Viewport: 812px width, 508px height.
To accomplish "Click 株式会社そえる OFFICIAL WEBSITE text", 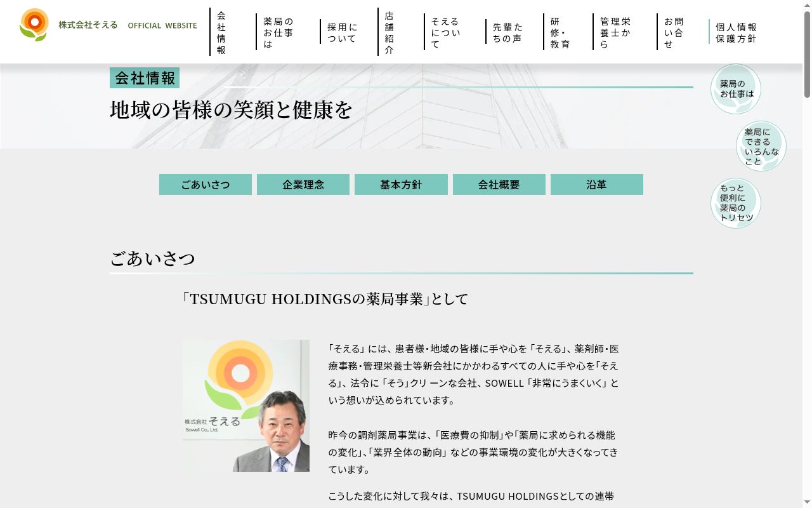I will coord(128,25).
